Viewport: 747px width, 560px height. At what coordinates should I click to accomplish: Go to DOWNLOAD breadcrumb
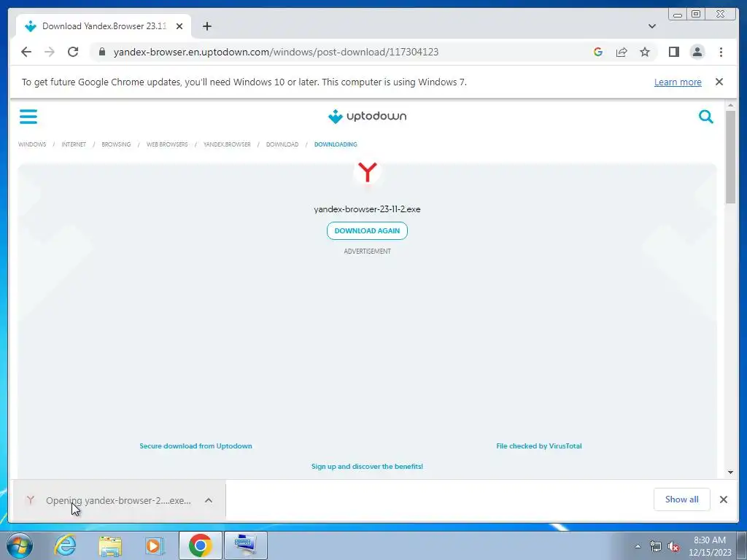click(282, 144)
